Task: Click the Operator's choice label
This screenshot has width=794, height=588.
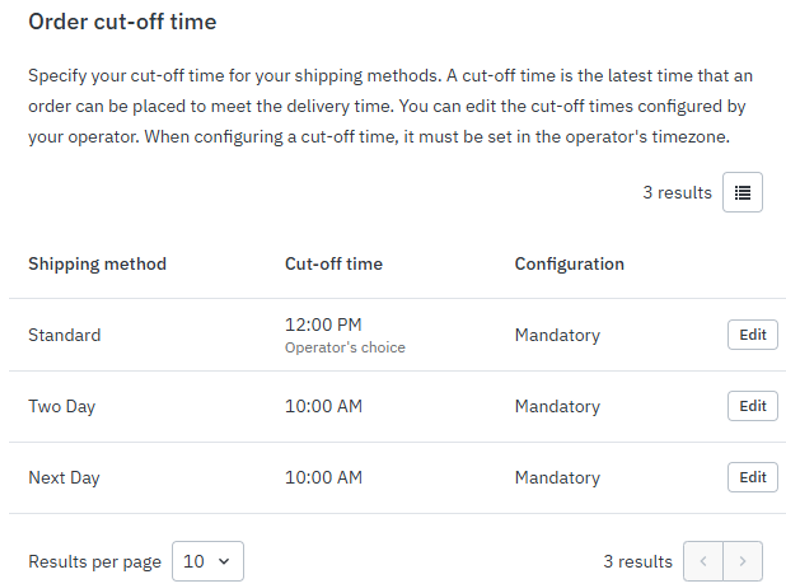Action: (x=345, y=347)
